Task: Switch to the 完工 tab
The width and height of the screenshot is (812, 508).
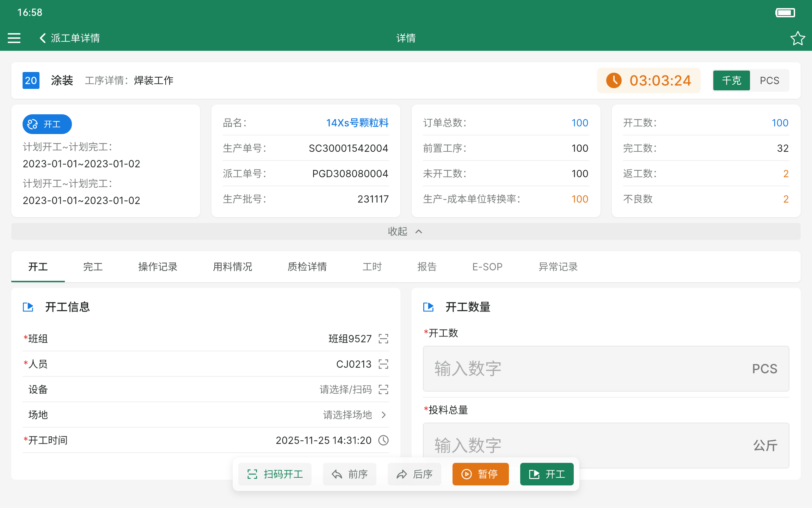Action: point(93,267)
